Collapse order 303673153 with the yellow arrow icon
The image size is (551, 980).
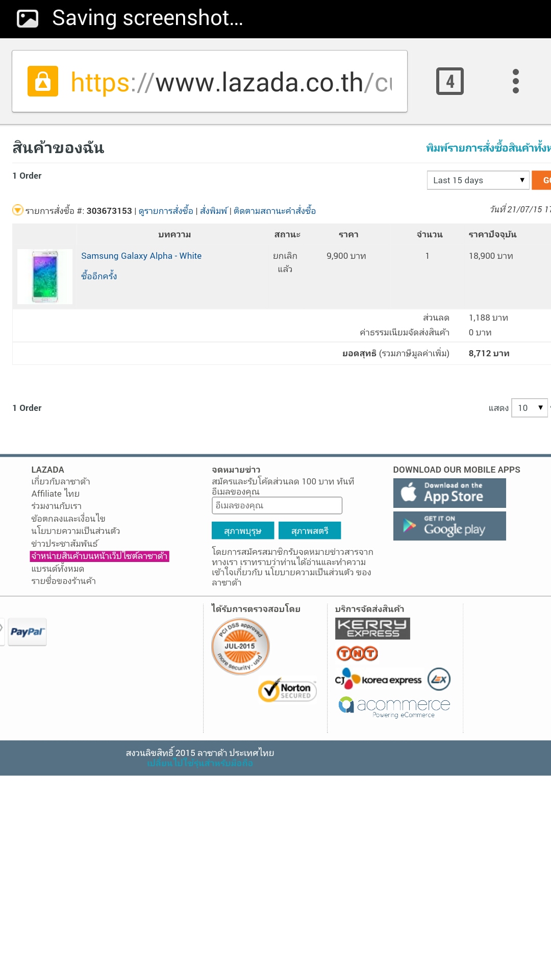click(x=18, y=210)
